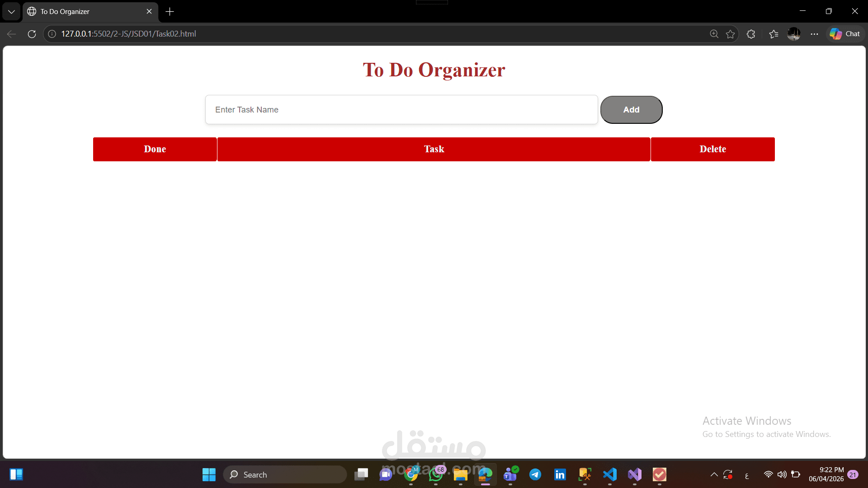The height and width of the screenshot is (488, 868).
Task: Navigate back using the back arrow
Action: [10, 33]
